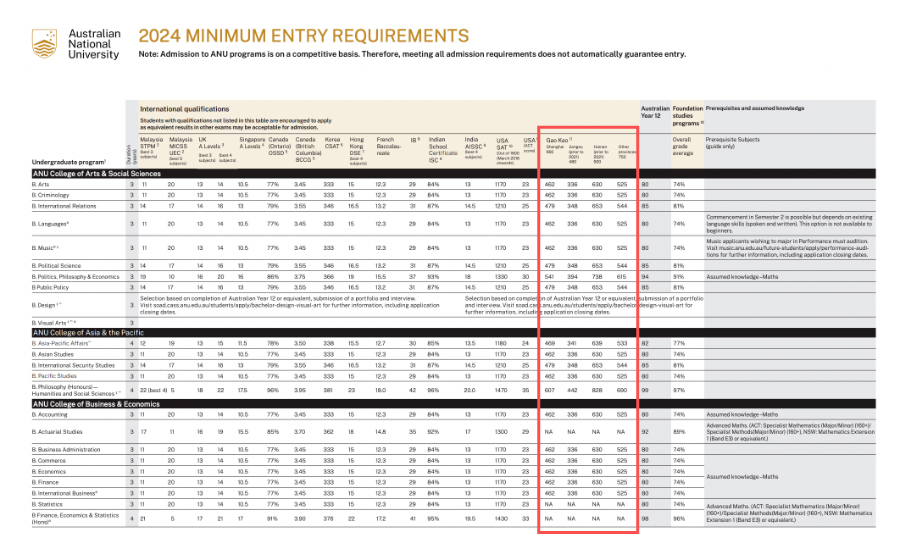The height and width of the screenshot is (549, 900).
Task: Click the B. Politics, Philosophy & Economics row label
Action: coord(75,277)
